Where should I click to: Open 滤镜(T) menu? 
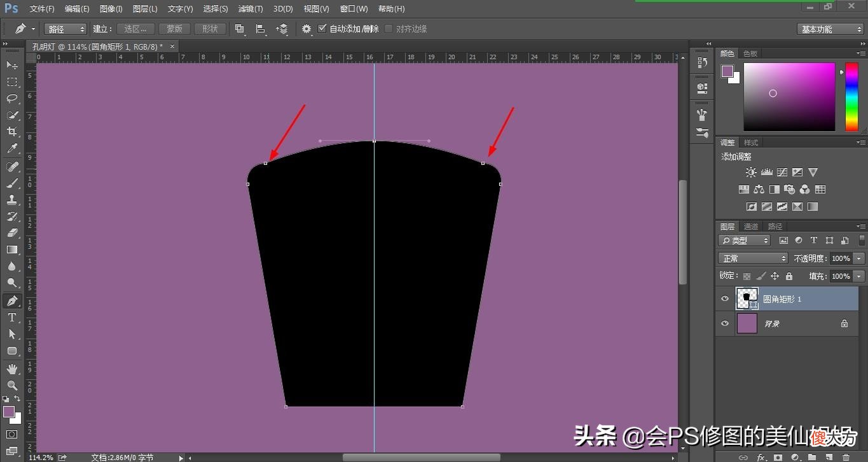coord(251,9)
